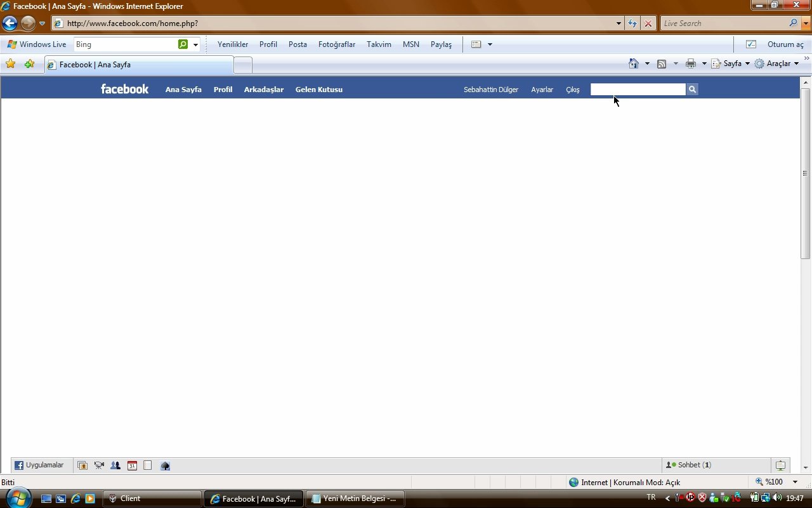The height and width of the screenshot is (508, 812).
Task: Open Gelen Kutusu inbox
Action: (x=318, y=90)
